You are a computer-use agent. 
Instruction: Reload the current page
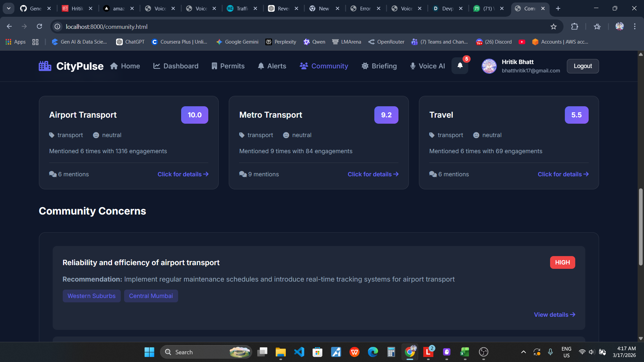click(39, 26)
